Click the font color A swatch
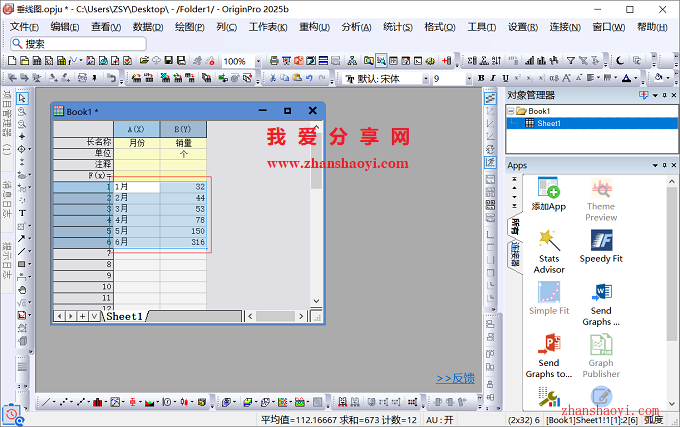 coord(626,78)
